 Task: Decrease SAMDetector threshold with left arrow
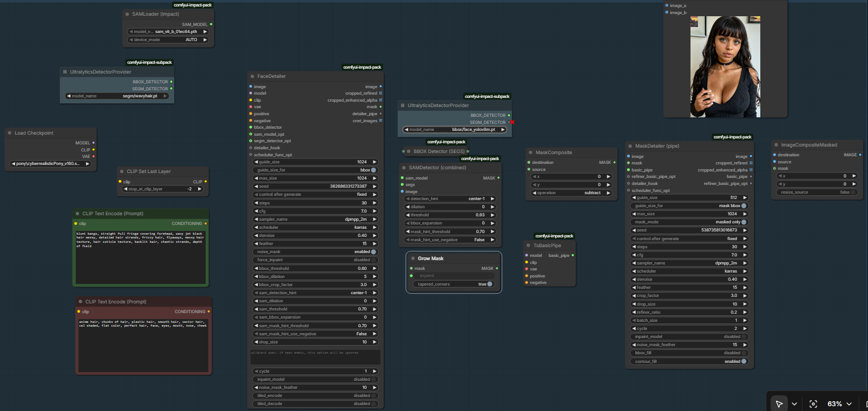(407, 215)
